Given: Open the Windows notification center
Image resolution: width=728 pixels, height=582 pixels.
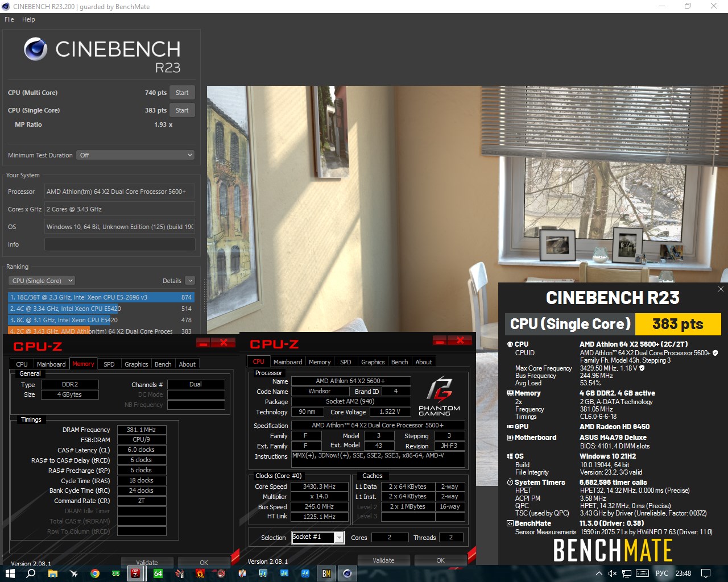Looking at the screenshot, I should coord(706,573).
